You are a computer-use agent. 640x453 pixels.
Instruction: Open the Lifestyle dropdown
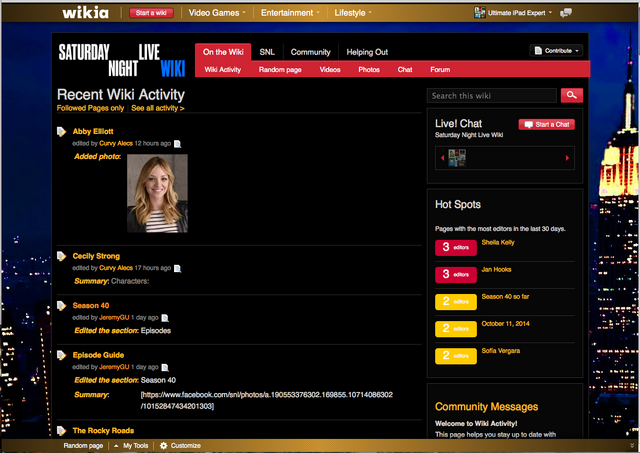coord(353,13)
